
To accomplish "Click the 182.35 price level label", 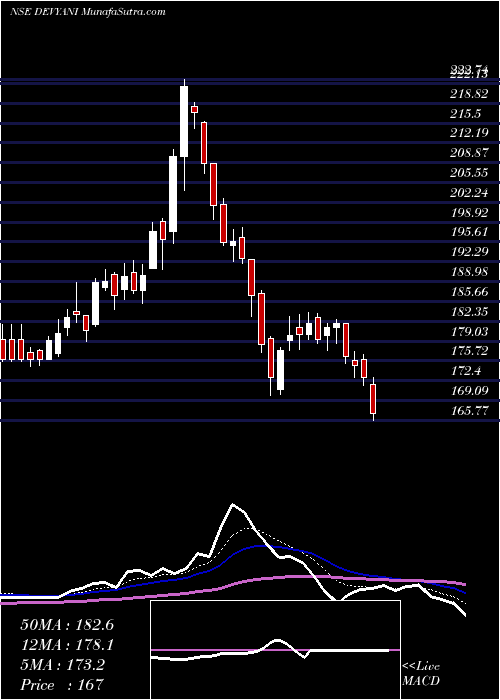I will coord(469,311).
